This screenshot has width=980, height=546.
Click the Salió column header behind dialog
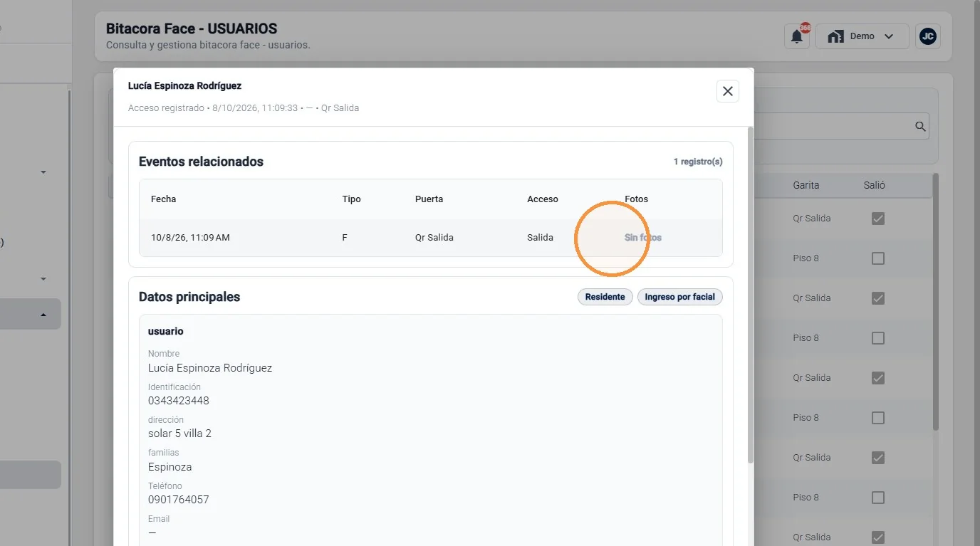coord(874,185)
